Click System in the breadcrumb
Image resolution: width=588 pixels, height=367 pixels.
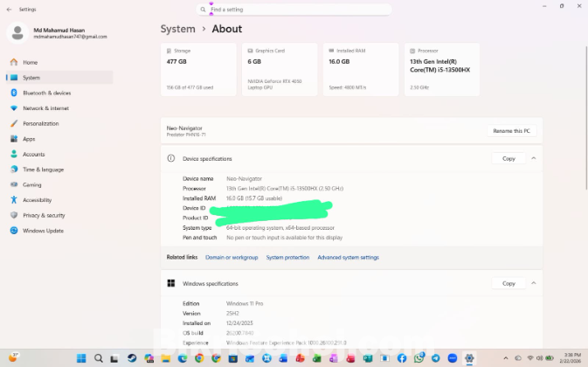(x=177, y=29)
